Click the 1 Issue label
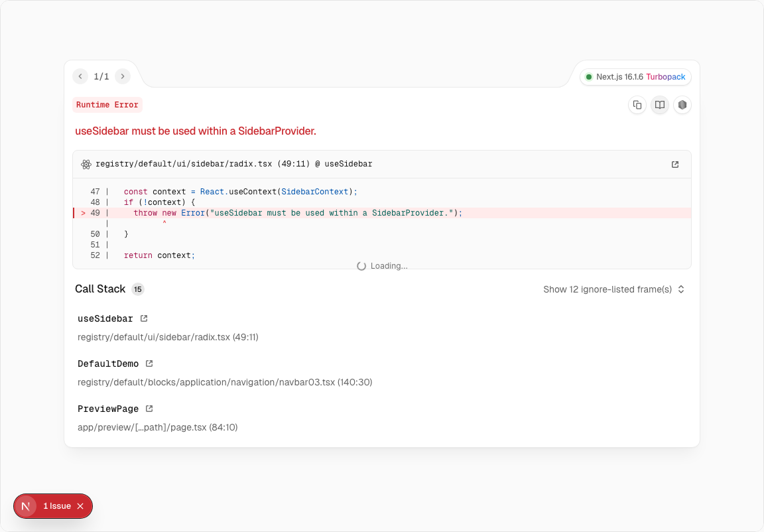This screenshot has height=532, width=764. [57, 506]
